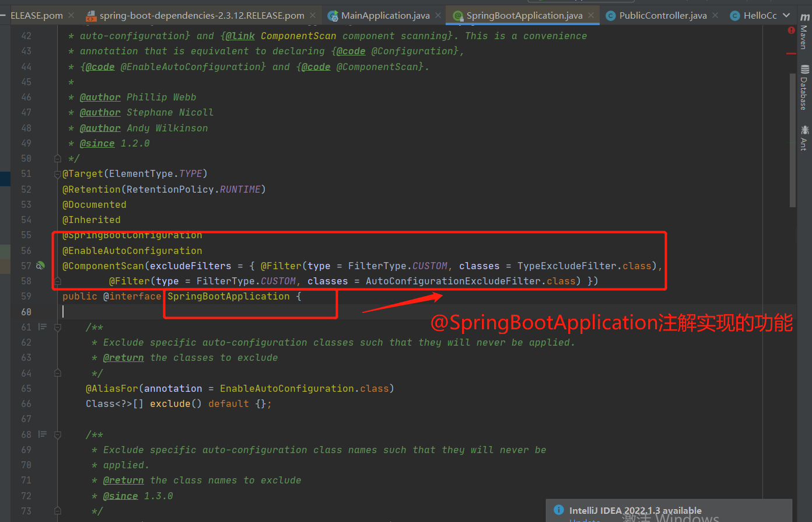Click the @author tag for Phillip Webb
812x522 pixels.
click(x=100, y=98)
